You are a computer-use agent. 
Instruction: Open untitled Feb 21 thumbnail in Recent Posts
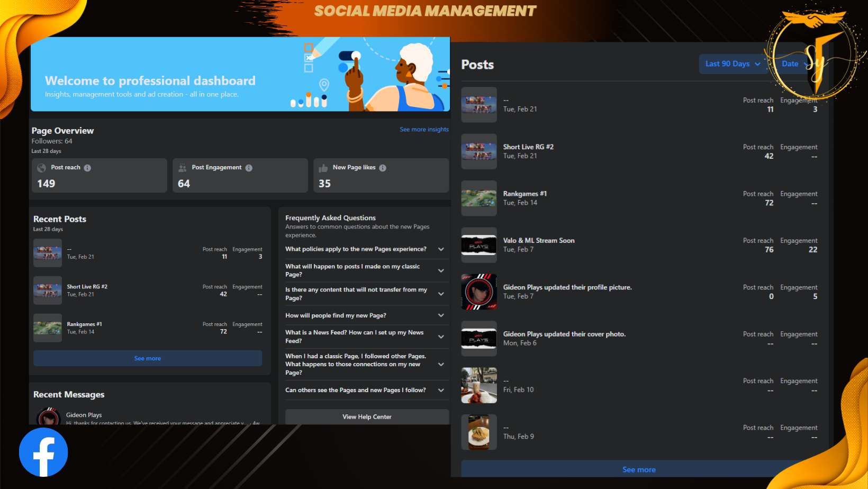click(48, 253)
